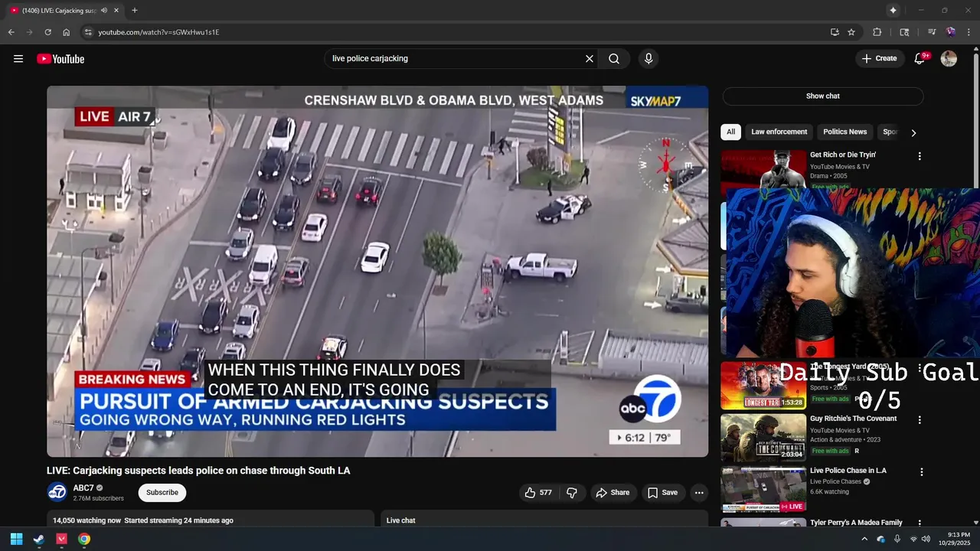Go back with the browser back arrow

(x=11, y=32)
